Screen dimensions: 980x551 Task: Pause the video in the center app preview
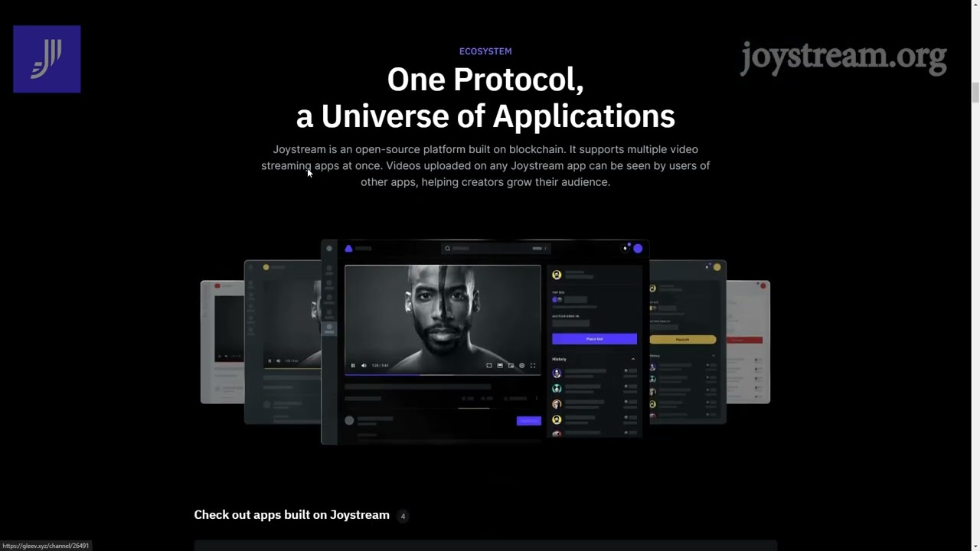pos(353,366)
